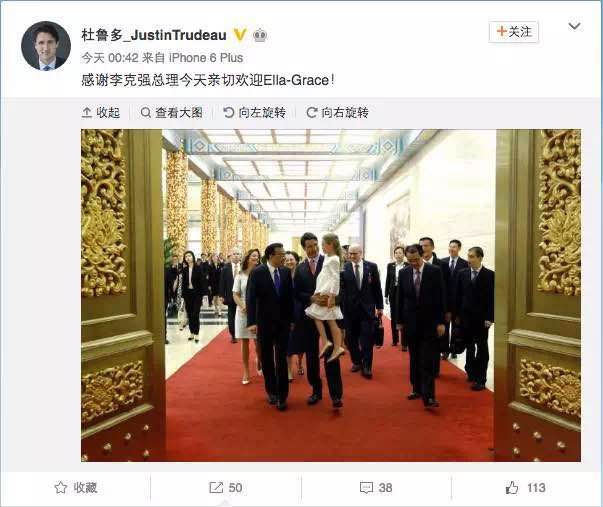Screen dimensions: 603x507
Task: Click the magnifier icon for large view
Action: point(146,113)
